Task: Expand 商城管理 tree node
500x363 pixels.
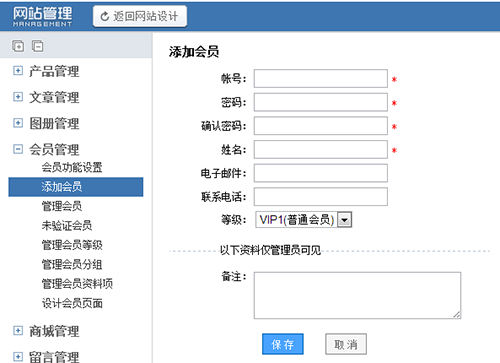Action: [18, 331]
